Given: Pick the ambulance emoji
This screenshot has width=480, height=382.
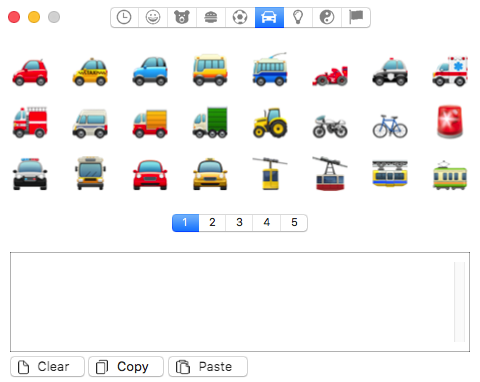Looking at the screenshot, I should coord(450,72).
